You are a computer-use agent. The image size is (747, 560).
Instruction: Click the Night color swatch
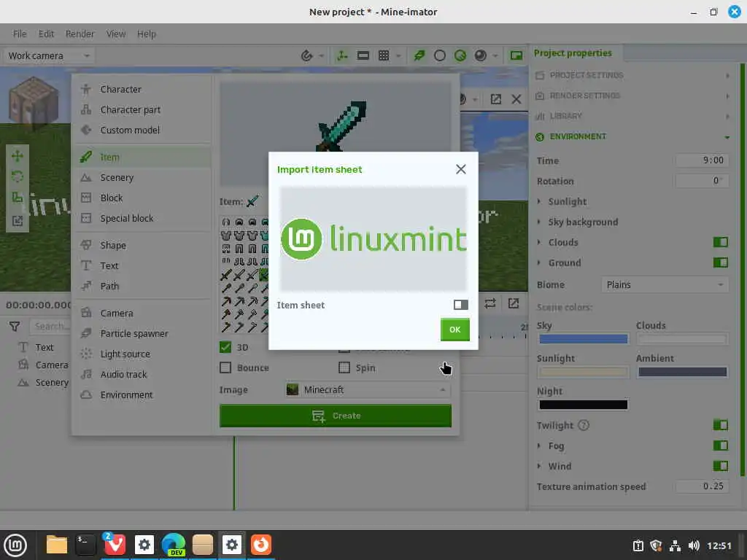point(583,405)
